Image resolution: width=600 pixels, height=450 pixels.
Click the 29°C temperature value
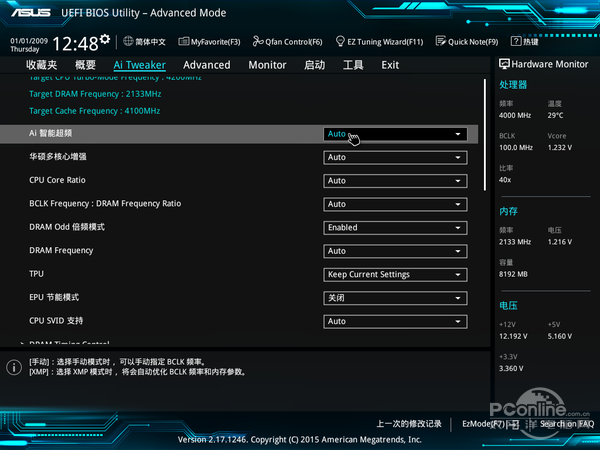[555, 115]
